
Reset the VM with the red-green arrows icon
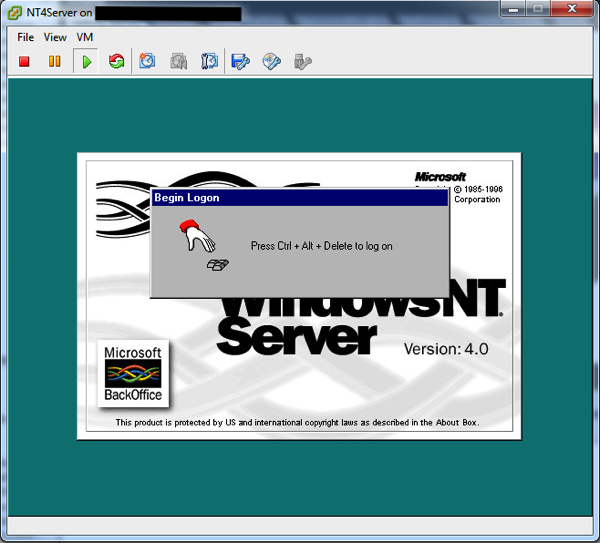tap(116, 61)
